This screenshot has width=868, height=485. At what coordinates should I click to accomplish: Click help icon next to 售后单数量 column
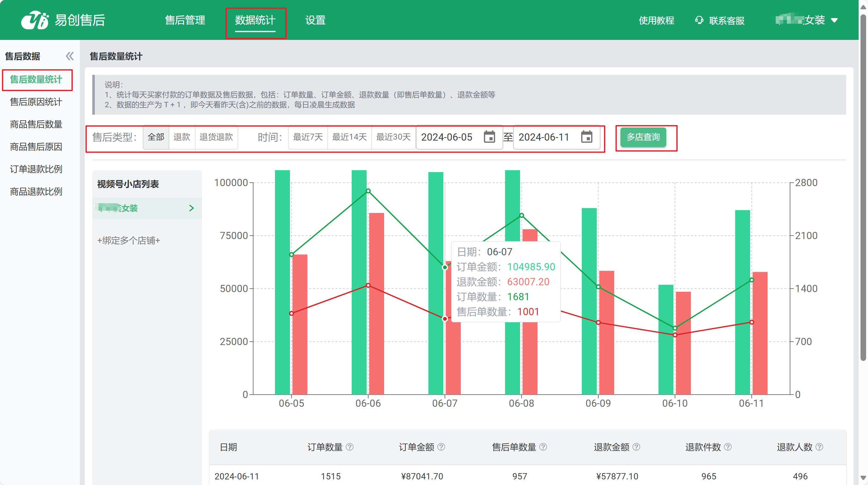coord(543,447)
